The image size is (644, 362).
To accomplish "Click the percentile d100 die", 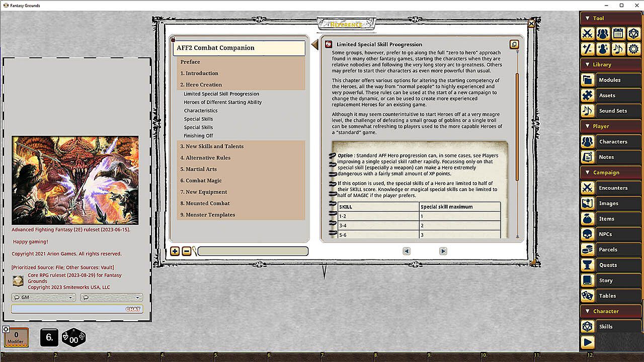I will [x=73, y=338].
